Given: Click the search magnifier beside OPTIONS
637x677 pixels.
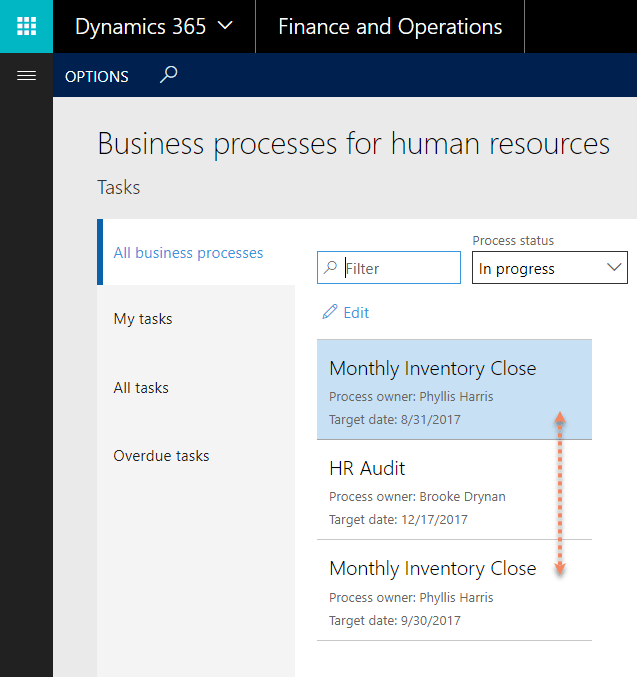Looking at the screenshot, I should [x=169, y=75].
